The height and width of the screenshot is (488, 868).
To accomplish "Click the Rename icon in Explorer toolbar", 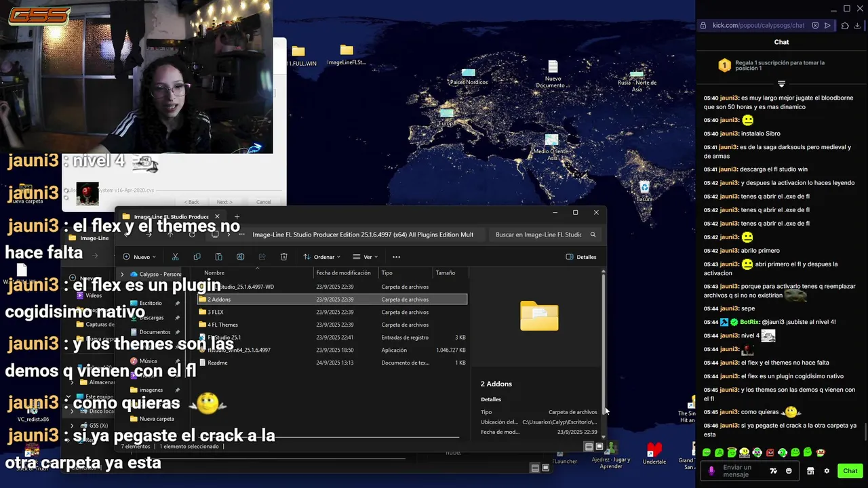I will (x=240, y=257).
